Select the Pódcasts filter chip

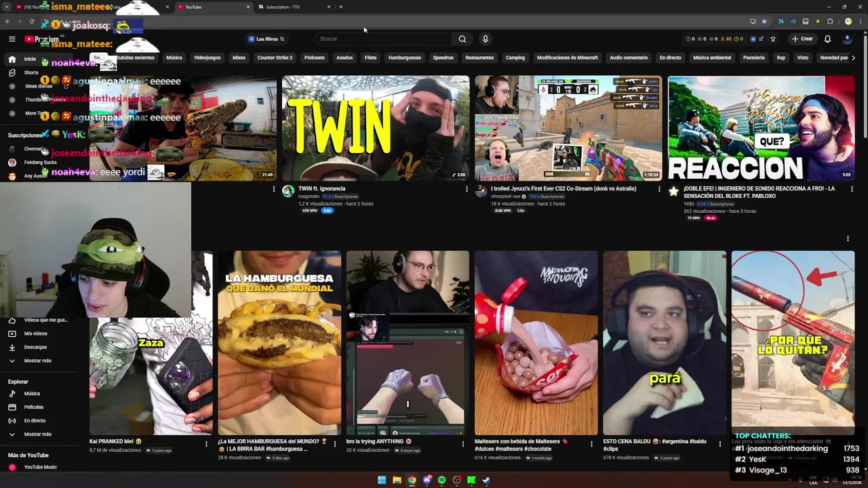tap(314, 58)
